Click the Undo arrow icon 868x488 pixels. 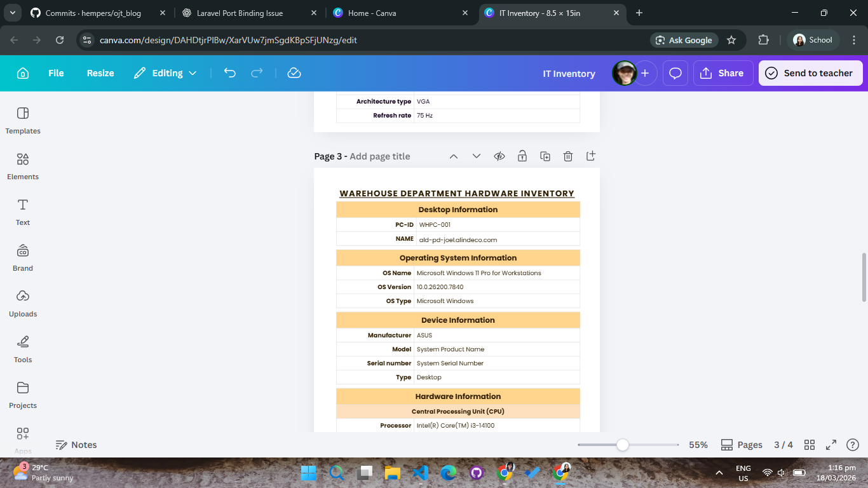pos(230,73)
